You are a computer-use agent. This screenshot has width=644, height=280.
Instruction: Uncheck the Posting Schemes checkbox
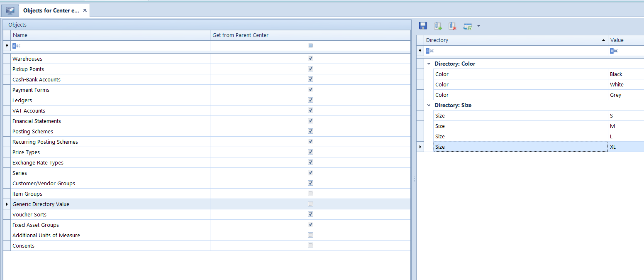click(310, 131)
